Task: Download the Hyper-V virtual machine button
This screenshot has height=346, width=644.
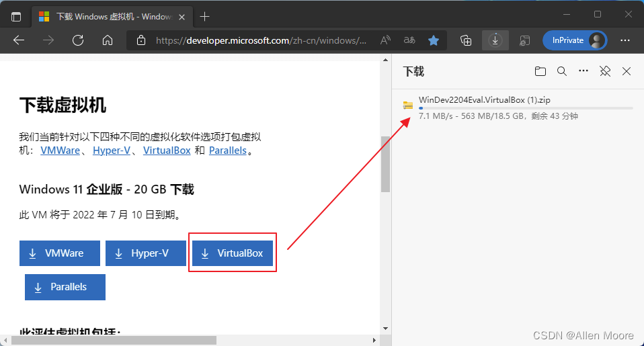Action: pos(146,253)
